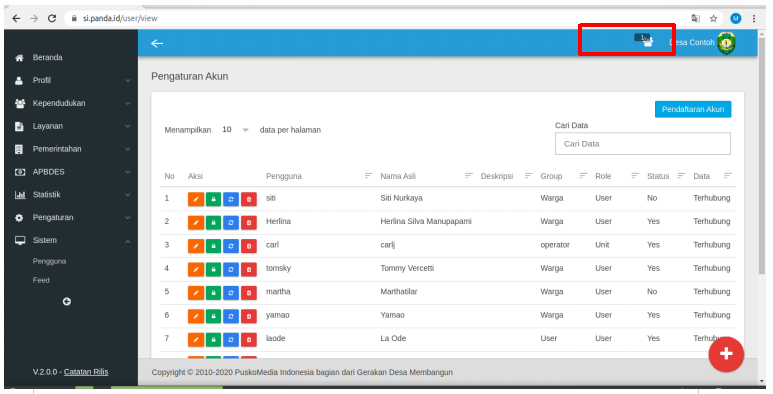This screenshot has width=773, height=394.
Task: Click the browser address bar URL
Action: (120, 18)
